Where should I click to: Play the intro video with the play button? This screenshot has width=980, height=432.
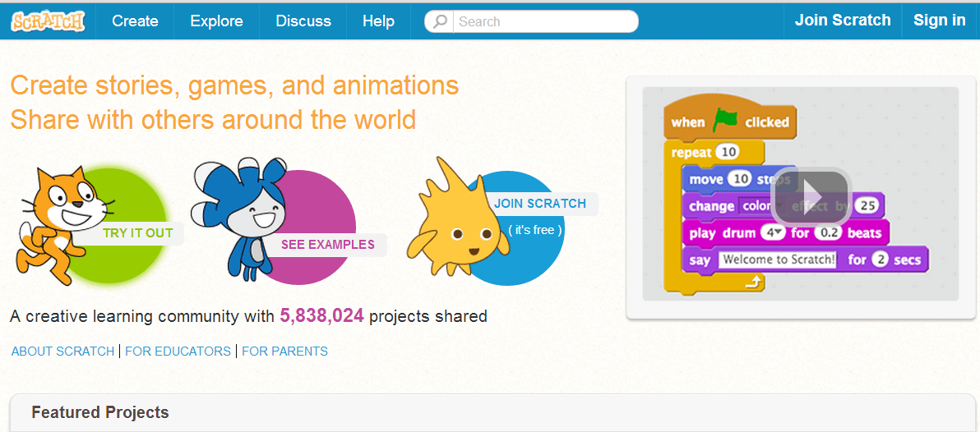click(811, 196)
